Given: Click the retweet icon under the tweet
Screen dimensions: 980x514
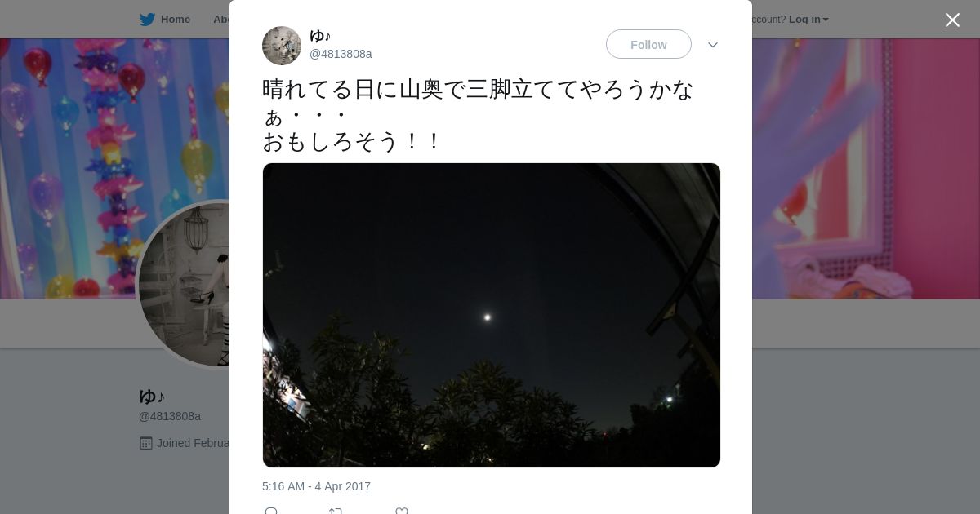Looking at the screenshot, I should 336,511.
